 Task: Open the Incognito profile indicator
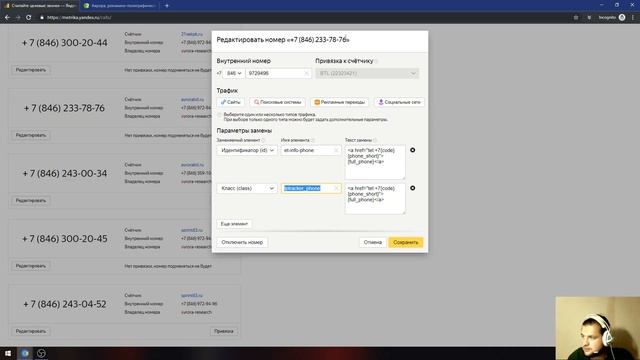[x=612, y=18]
